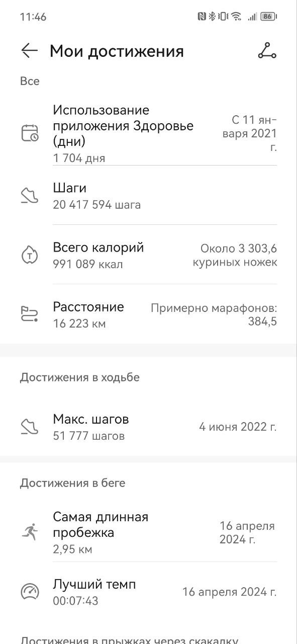Open Самая длинная пробежка record
This screenshot has width=297, height=644.
click(x=148, y=532)
